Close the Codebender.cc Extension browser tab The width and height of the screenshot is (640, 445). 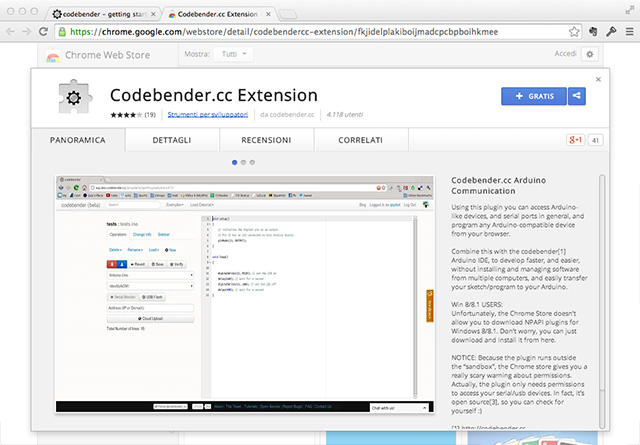(x=268, y=14)
